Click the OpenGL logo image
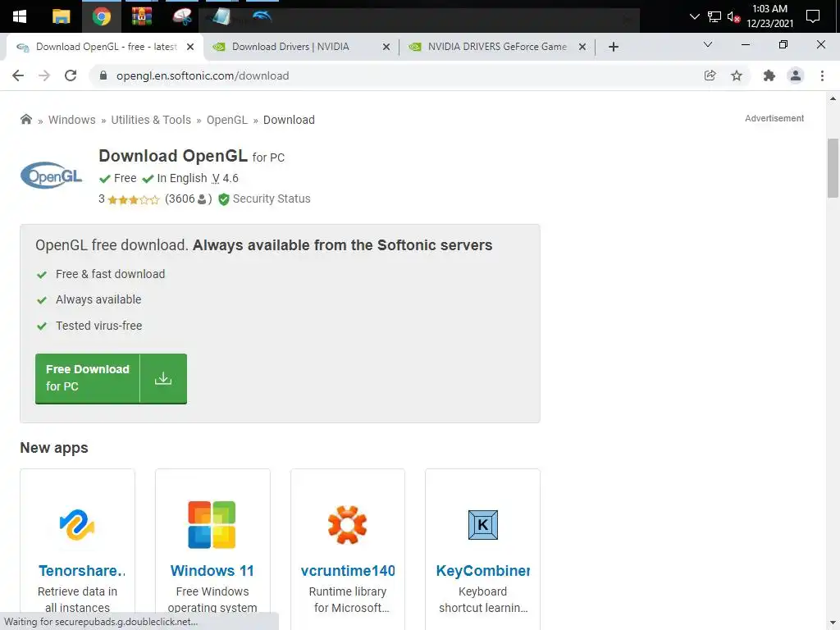This screenshot has height=630, width=840. tap(52, 176)
